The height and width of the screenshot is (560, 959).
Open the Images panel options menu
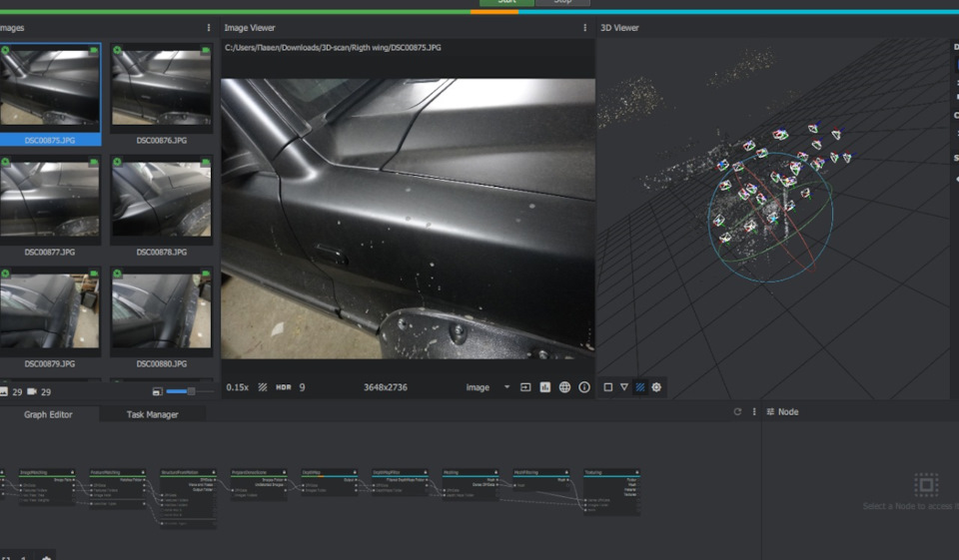point(209,28)
